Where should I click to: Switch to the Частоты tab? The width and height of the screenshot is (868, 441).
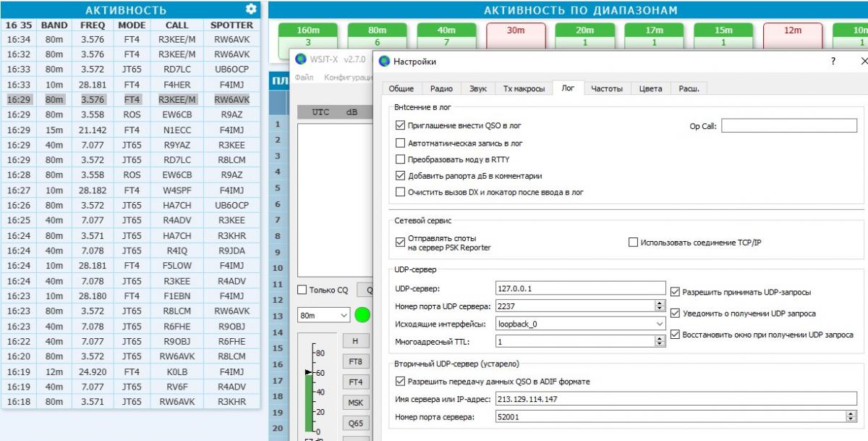pyautogui.click(x=606, y=88)
